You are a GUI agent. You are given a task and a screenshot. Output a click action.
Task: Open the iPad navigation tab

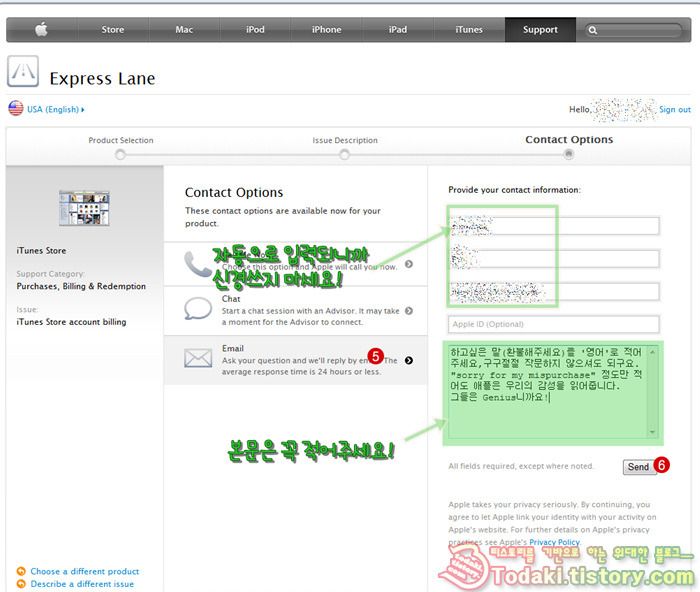397,30
